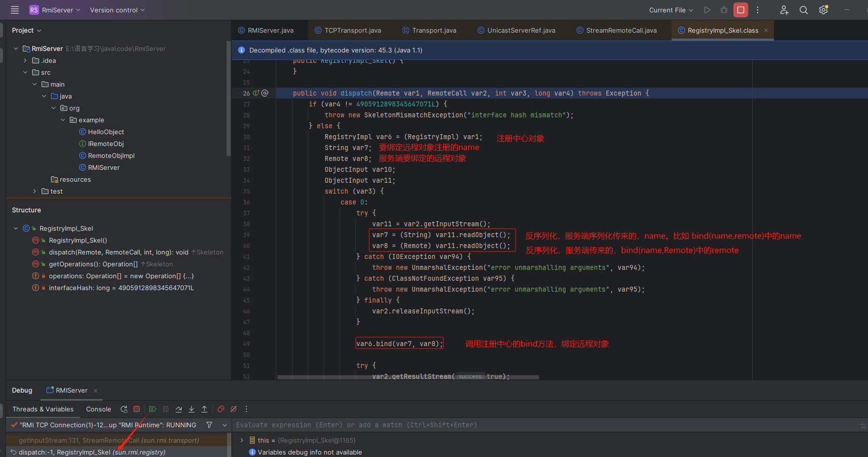Toggle Mute Breakpoints in debug toolbar
The image size is (868, 457).
pos(234,409)
